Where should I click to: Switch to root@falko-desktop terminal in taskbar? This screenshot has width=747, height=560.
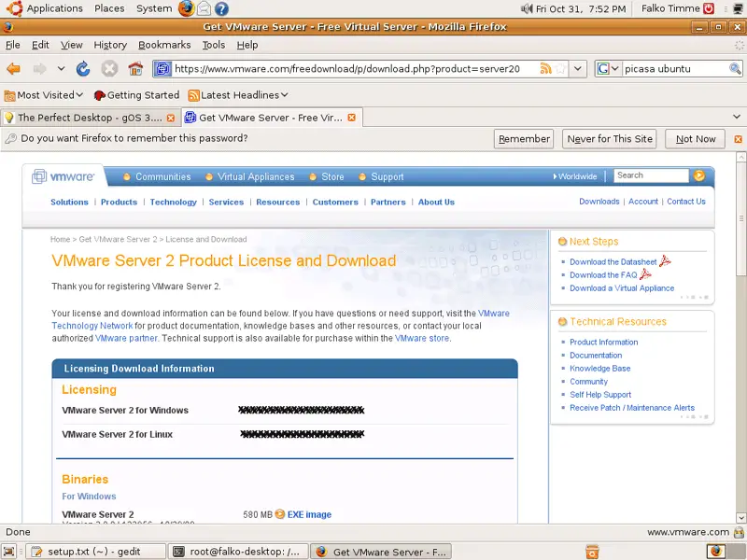(x=239, y=552)
